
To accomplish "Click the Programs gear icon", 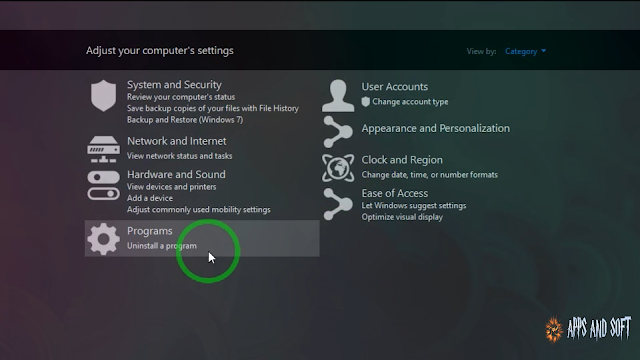I will (x=103, y=239).
